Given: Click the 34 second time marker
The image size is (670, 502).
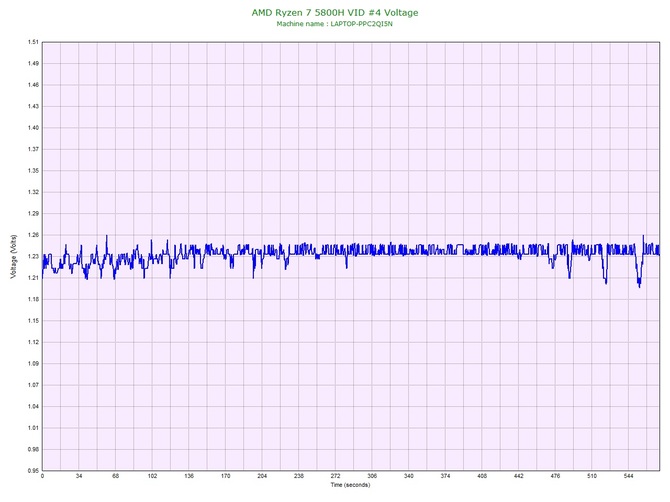Looking at the screenshot, I should 79,476.
